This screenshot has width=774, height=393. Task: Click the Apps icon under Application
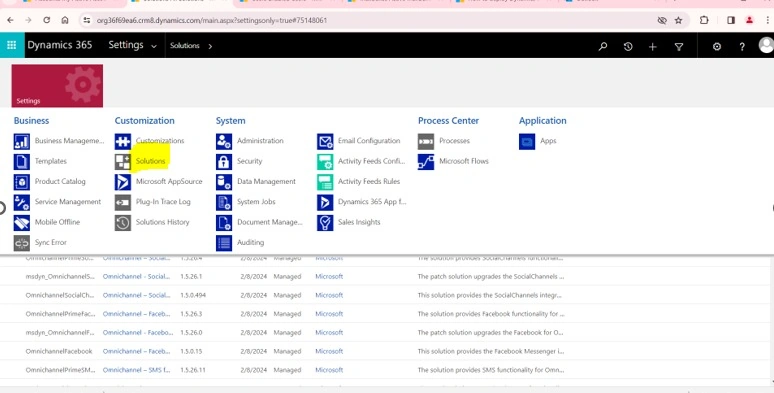point(527,141)
